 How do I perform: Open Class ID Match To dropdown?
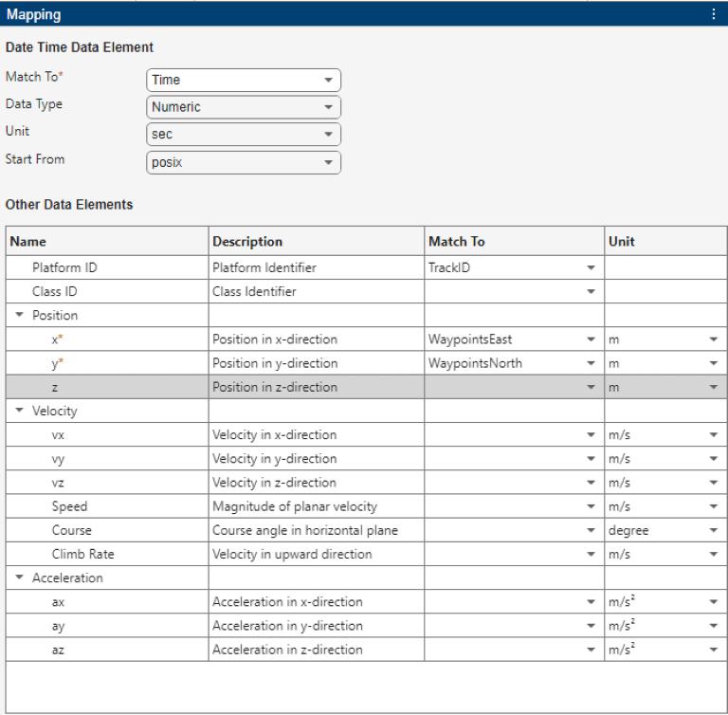591,291
